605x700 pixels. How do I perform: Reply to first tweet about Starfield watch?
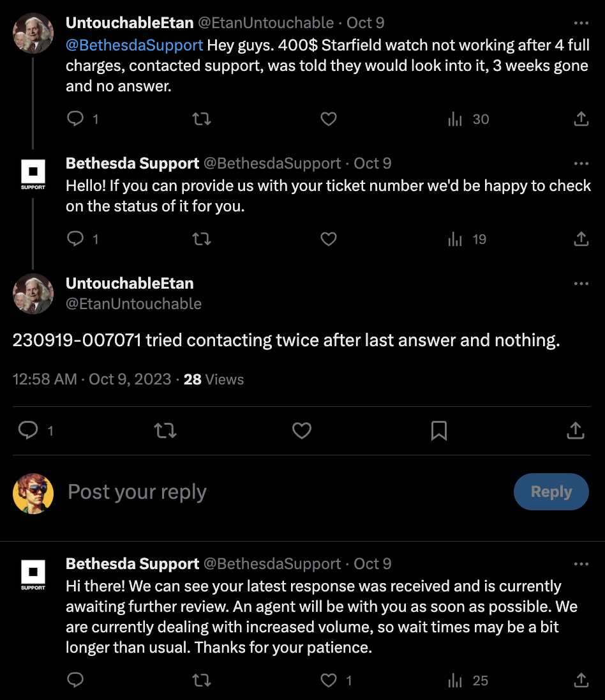tap(75, 119)
